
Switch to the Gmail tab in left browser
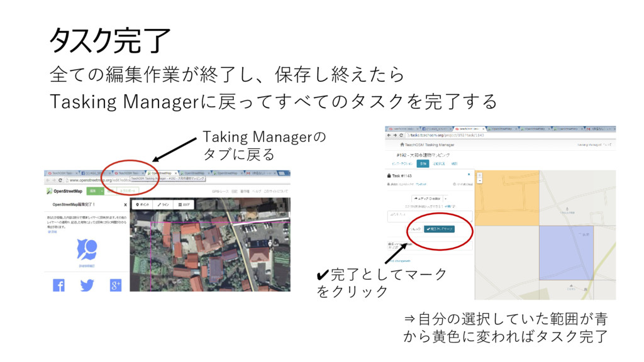pos(261,173)
